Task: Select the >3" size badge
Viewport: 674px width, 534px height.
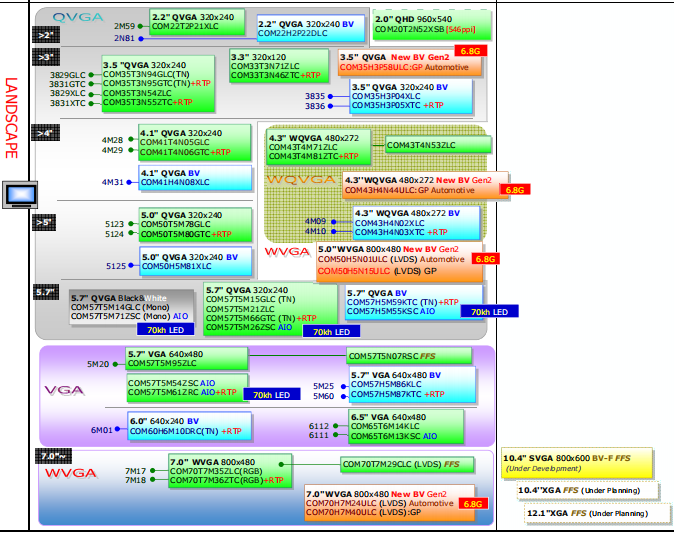Action: pos(46,57)
